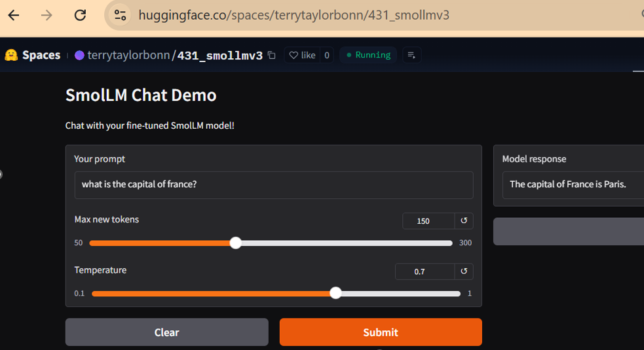Reset Max new tokens to default

click(464, 220)
